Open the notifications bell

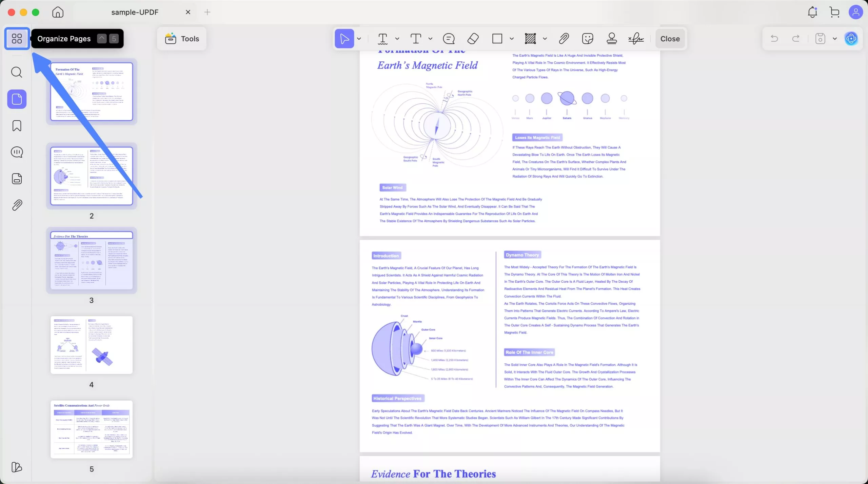[812, 12]
